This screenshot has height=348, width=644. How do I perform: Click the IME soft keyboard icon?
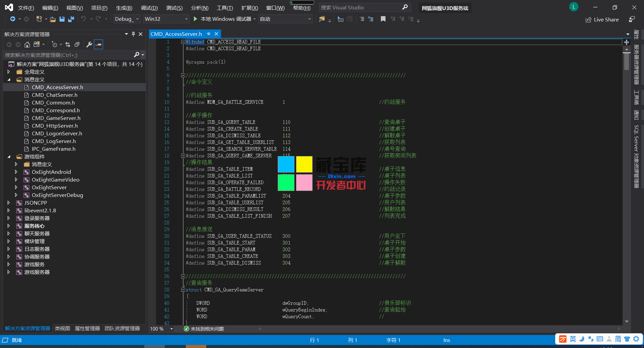pyautogui.click(x=600, y=339)
